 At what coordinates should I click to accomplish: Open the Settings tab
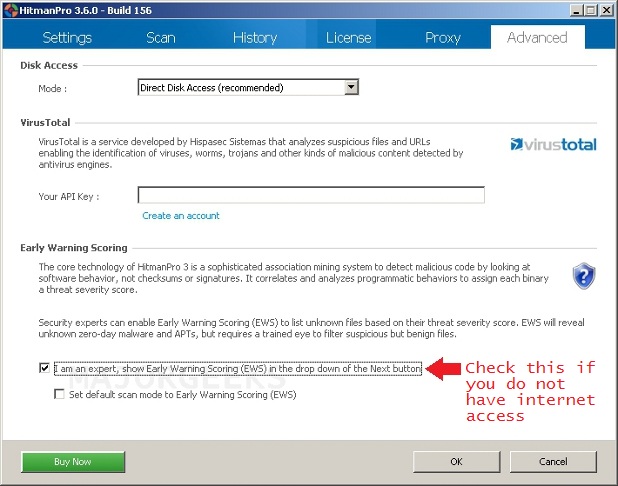[67, 38]
